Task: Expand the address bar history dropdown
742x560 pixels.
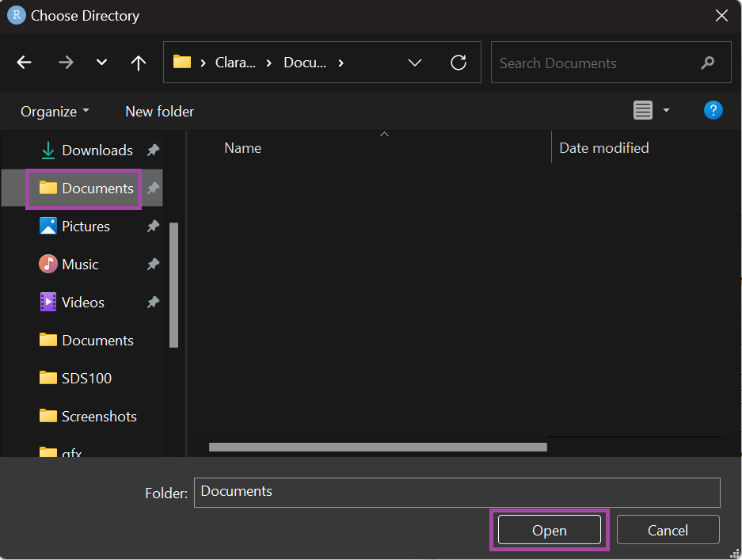Action: (415, 63)
